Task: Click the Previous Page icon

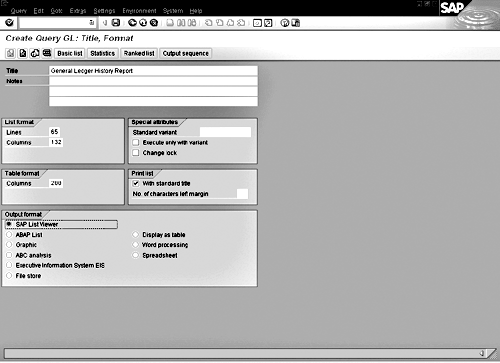Action: click(219, 23)
